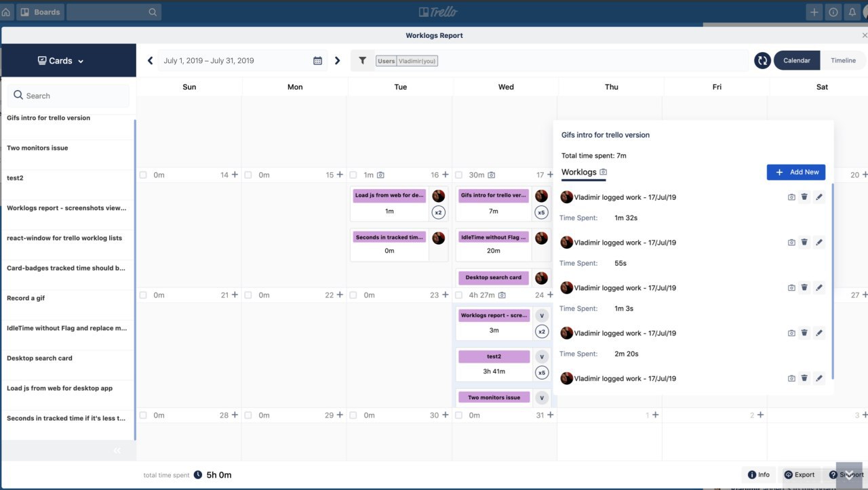Toggle checkbox for day 21
Viewport: 868px width, 490px height.
(x=142, y=295)
